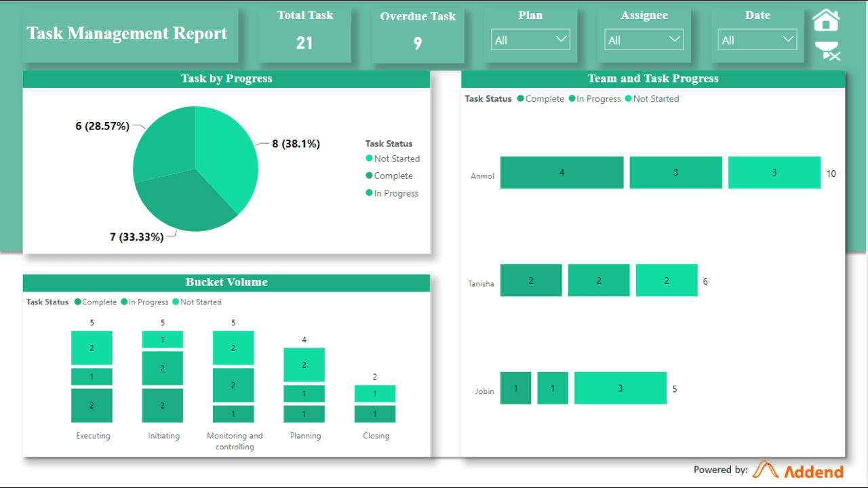This screenshot has width=868, height=488.
Task: Open the Plan filter dropdown
Action: (530, 40)
